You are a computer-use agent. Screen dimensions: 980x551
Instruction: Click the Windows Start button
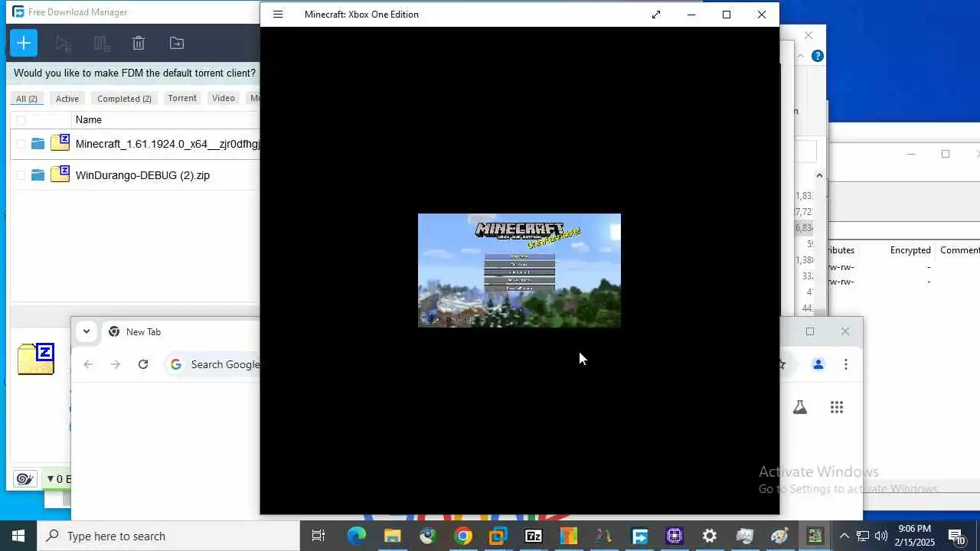pos(18,536)
